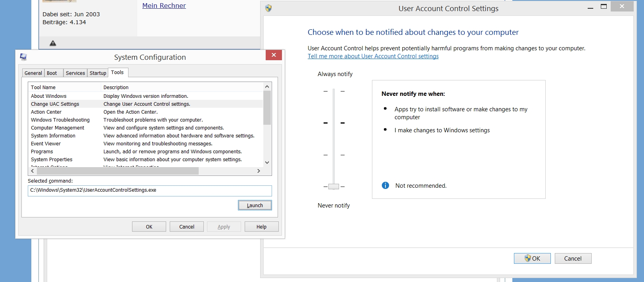The height and width of the screenshot is (282, 644).
Task: Select the 'About Windows' tool row
Action: point(146,96)
